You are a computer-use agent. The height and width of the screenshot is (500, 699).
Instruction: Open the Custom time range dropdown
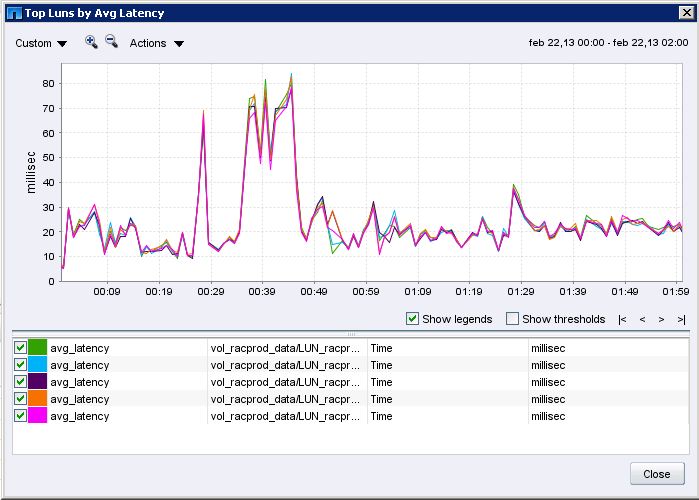[x=41, y=43]
